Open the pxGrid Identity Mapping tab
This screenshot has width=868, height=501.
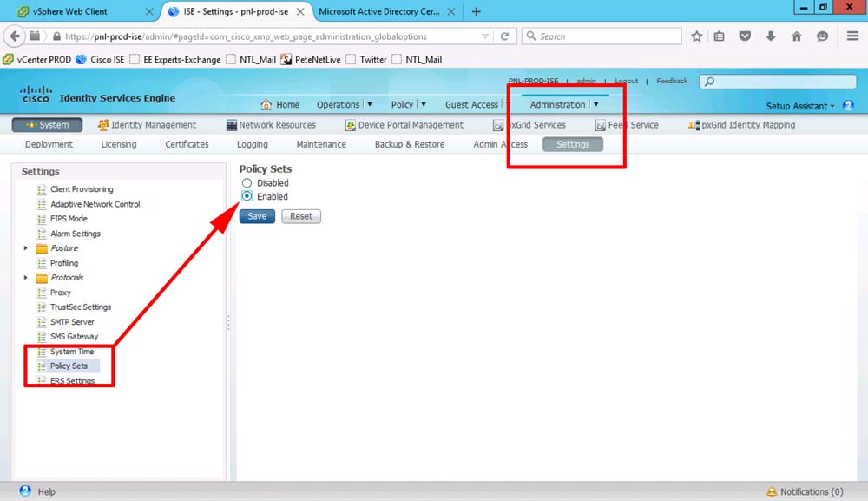click(742, 125)
